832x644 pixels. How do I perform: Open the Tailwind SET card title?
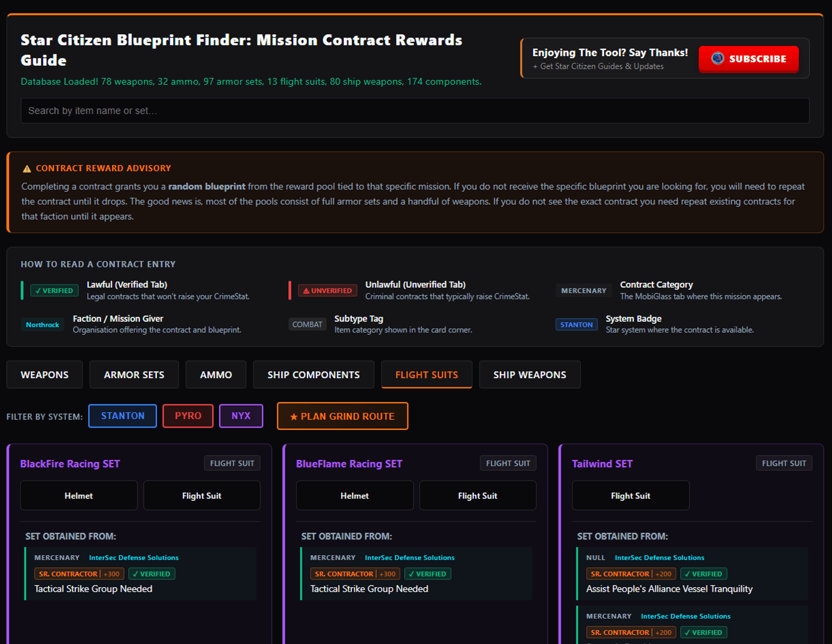[602, 464]
